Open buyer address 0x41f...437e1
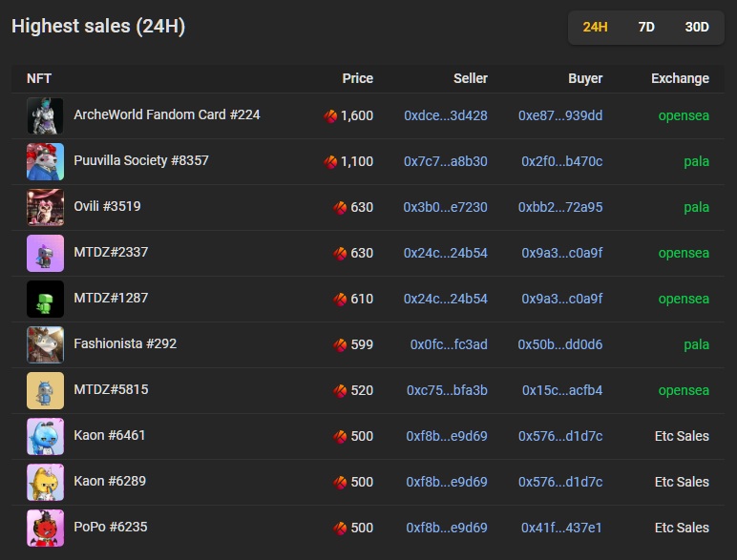This screenshot has height=560, width=737. (x=561, y=529)
